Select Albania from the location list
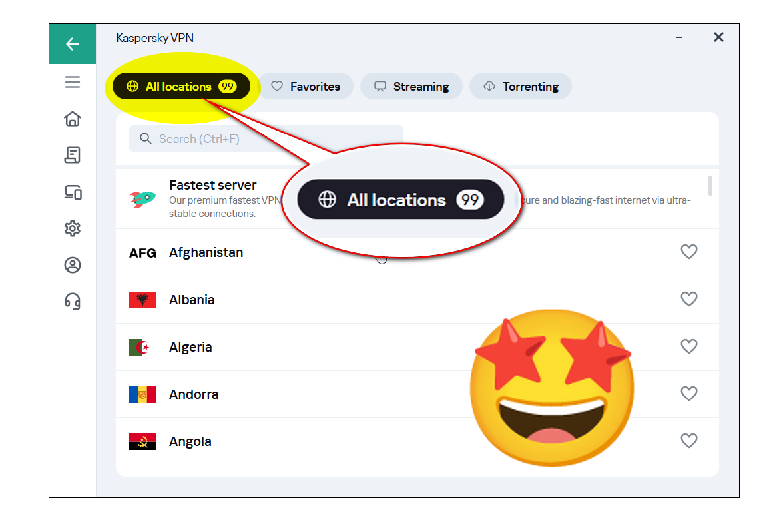The width and height of the screenshot is (779, 532). 417,300
